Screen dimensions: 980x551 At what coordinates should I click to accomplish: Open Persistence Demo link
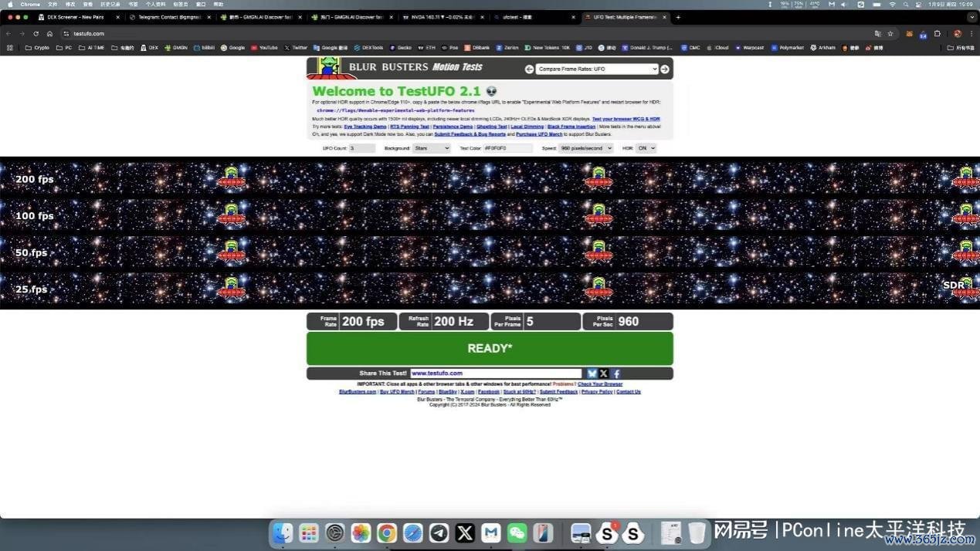[453, 127]
